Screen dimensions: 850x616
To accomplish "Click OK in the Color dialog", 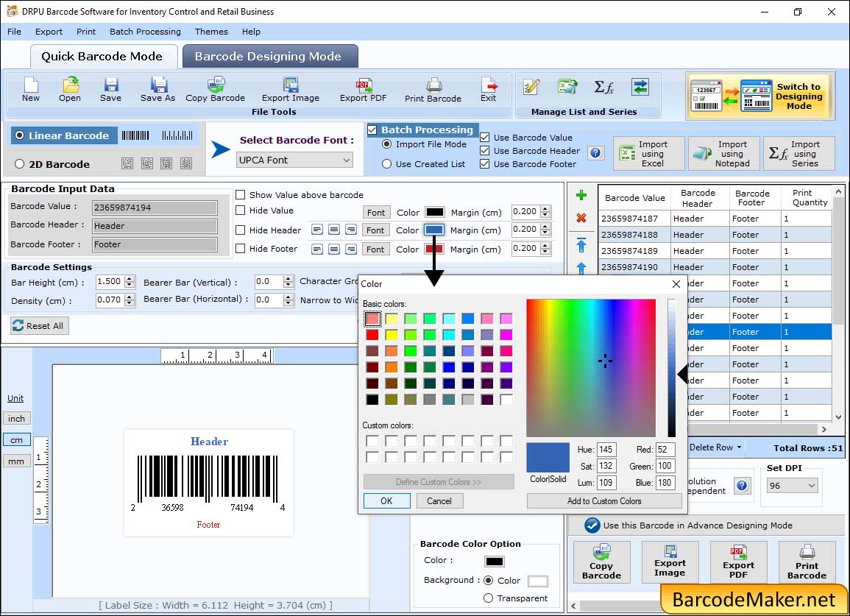I will pos(386,501).
